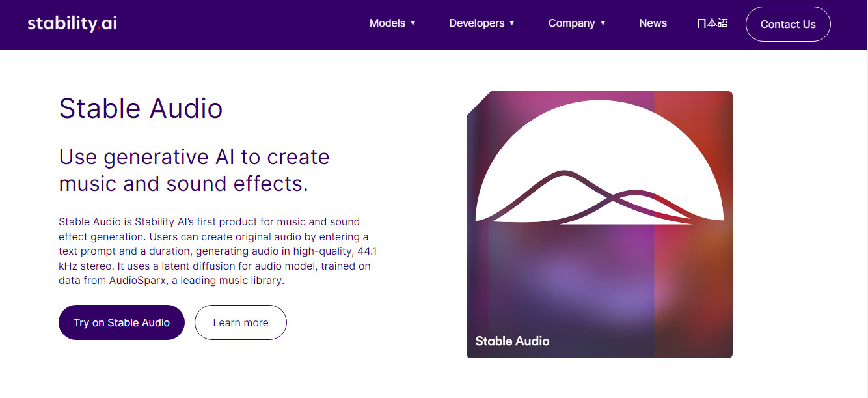The image size is (868, 398).
Task: Switch to Japanese language 日本語
Action: [x=712, y=23]
